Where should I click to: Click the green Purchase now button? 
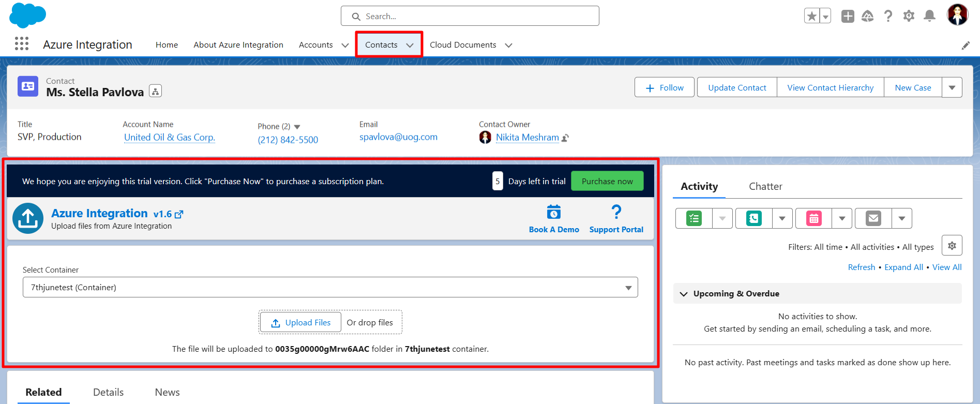[607, 181]
